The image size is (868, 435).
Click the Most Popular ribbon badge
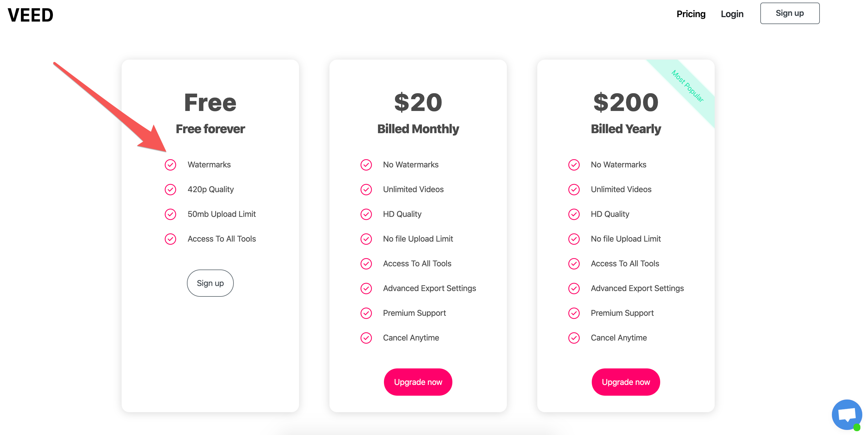click(687, 86)
